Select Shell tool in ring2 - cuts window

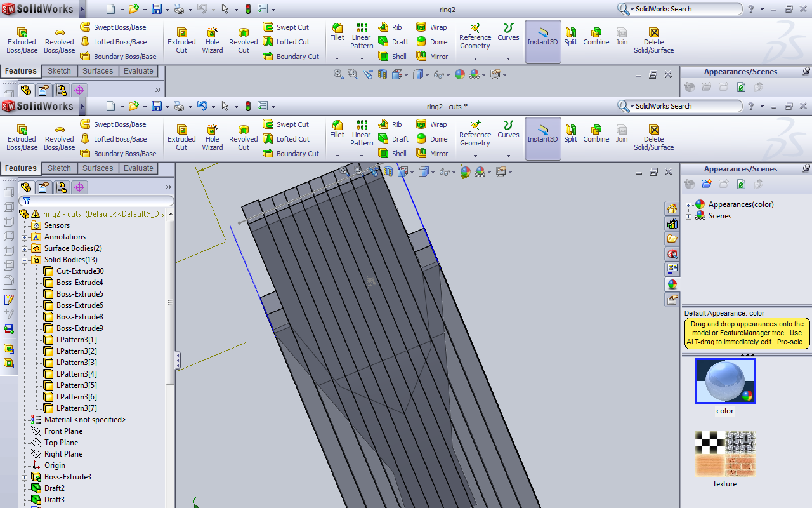point(393,154)
